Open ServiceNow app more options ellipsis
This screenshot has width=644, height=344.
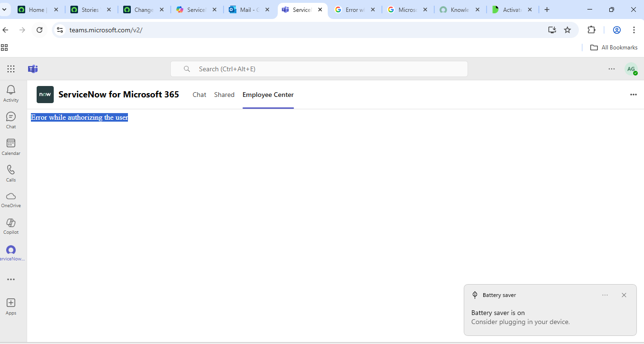[x=633, y=95]
